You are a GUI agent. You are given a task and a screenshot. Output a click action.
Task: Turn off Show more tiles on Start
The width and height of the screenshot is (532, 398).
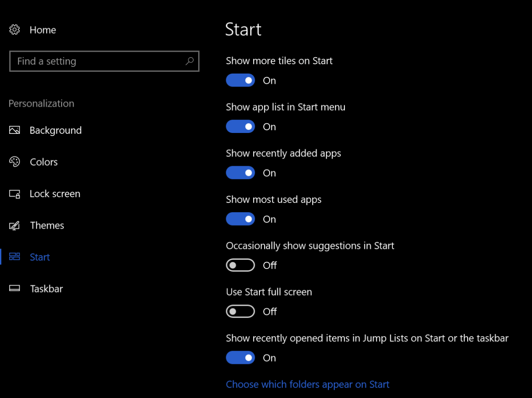click(x=240, y=80)
